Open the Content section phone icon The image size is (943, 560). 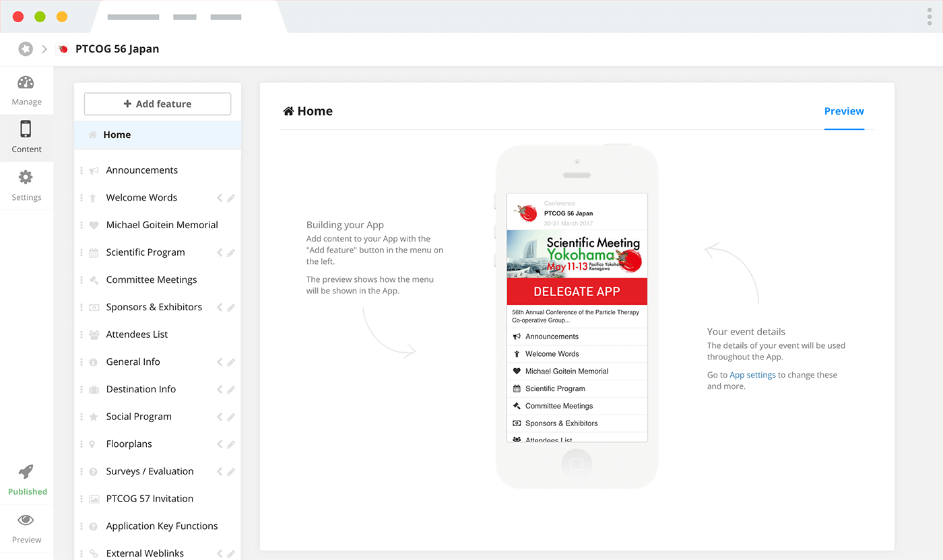26,129
